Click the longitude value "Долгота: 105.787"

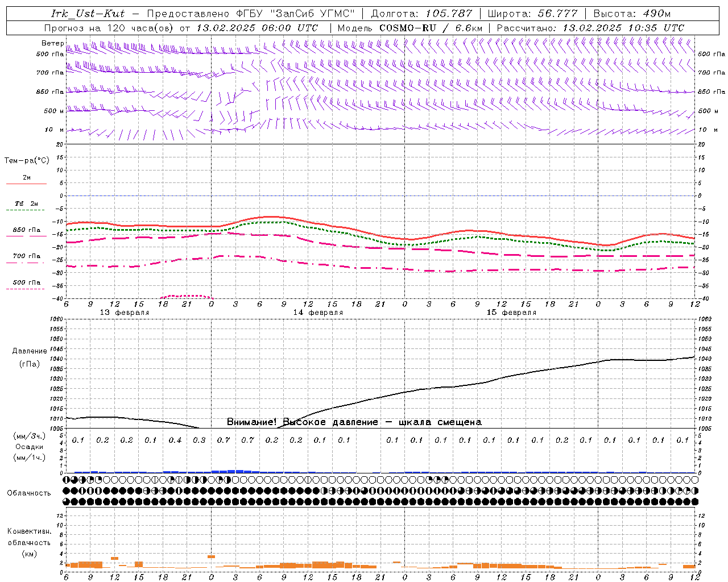(422, 14)
